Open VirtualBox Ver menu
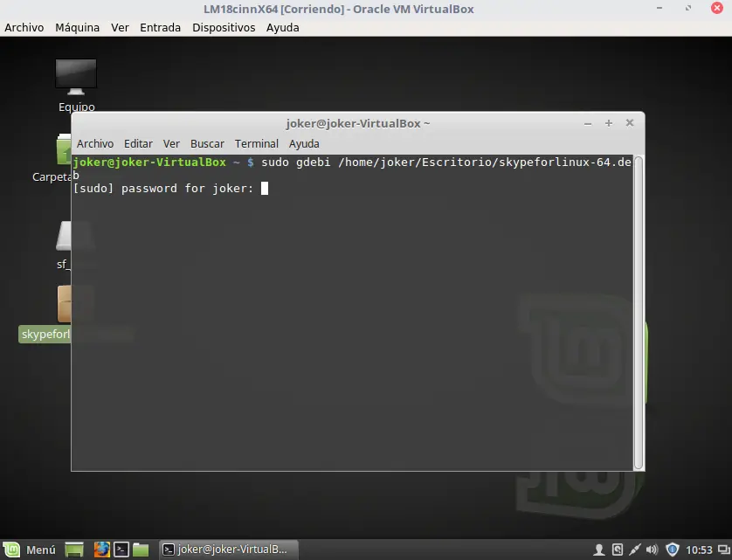Screen dimensions: 732x560 120,28
